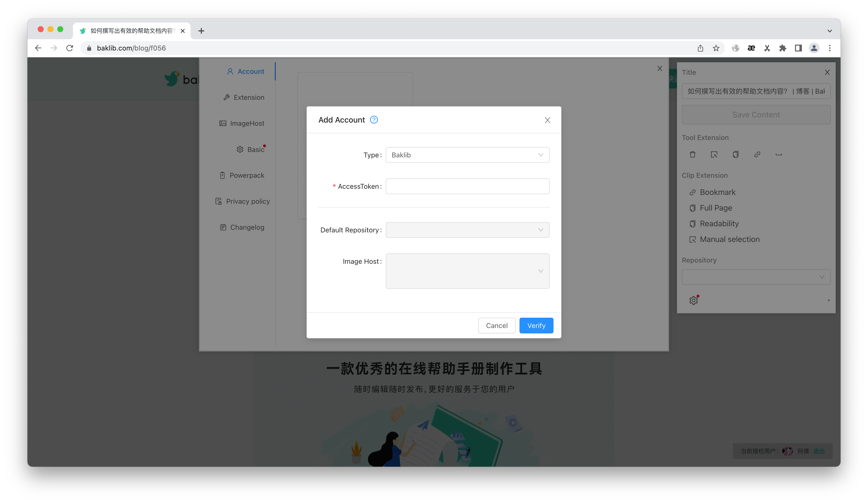Image resolution: width=868 pixels, height=503 pixels.
Task: Open the Extensions puzzle-piece menu
Action: tap(783, 48)
